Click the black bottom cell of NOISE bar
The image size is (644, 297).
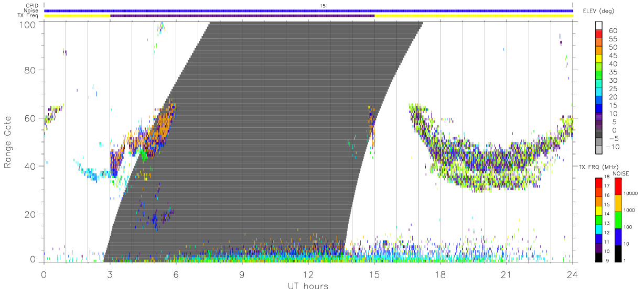coord(618,254)
